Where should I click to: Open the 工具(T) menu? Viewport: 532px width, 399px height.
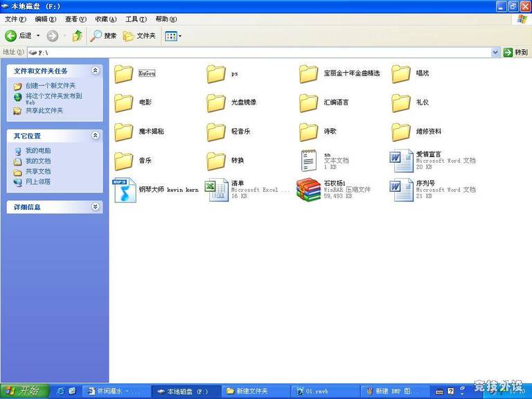tap(136, 19)
